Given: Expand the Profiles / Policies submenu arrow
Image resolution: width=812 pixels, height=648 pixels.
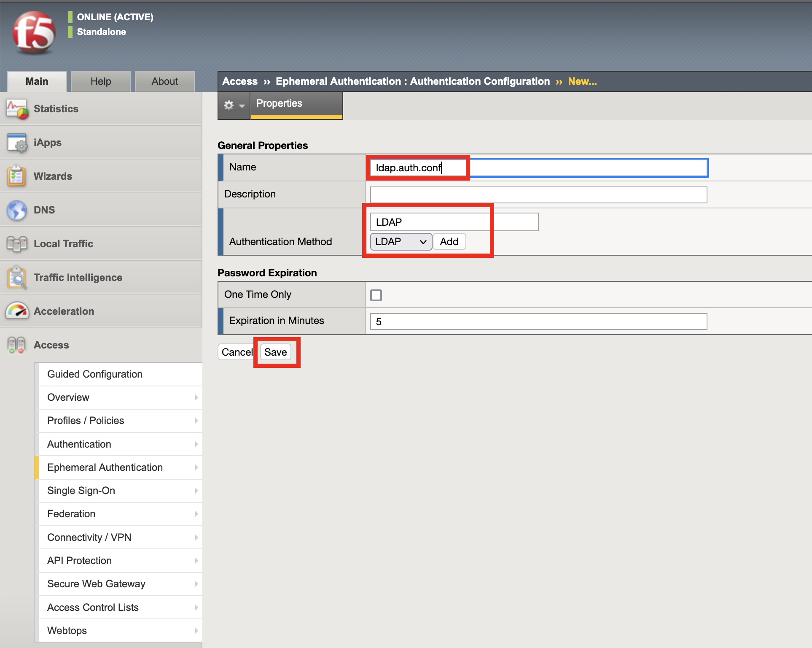Looking at the screenshot, I should [196, 421].
